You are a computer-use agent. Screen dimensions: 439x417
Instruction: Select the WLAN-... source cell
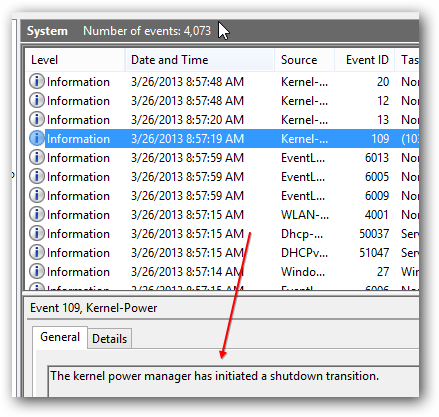point(305,215)
